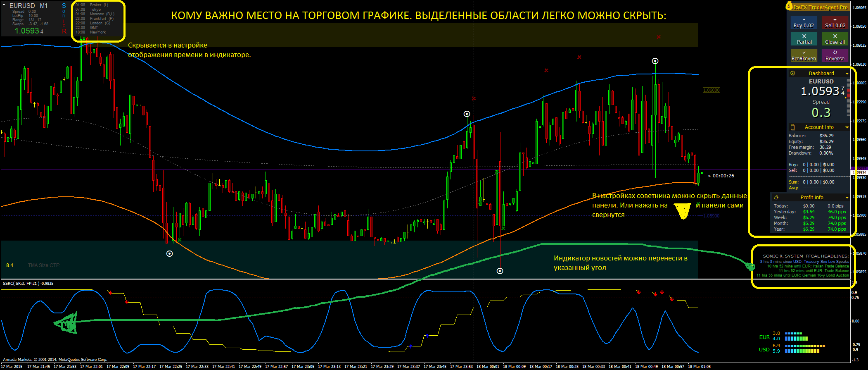
Task: Collapse the Dashboard panel arrow
Action: click(847, 74)
